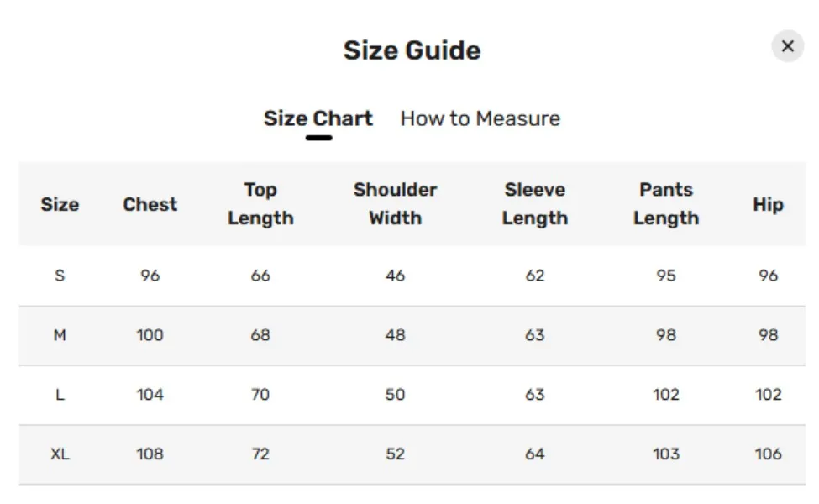The height and width of the screenshot is (504, 819).
Task: Switch to the How to Measure tab
Action: (x=480, y=118)
